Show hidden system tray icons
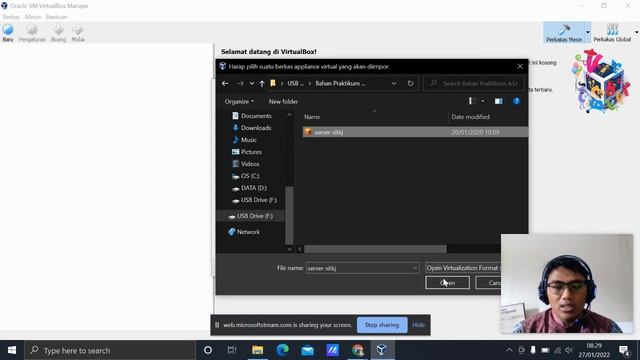Viewport: 640px width, 360px height. tap(509, 350)
